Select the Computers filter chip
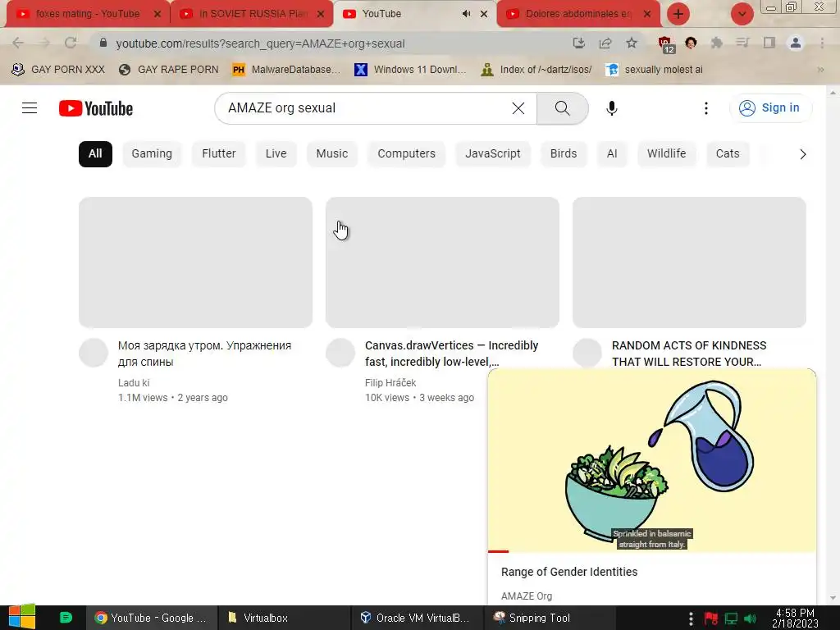 tap(407, 153)
